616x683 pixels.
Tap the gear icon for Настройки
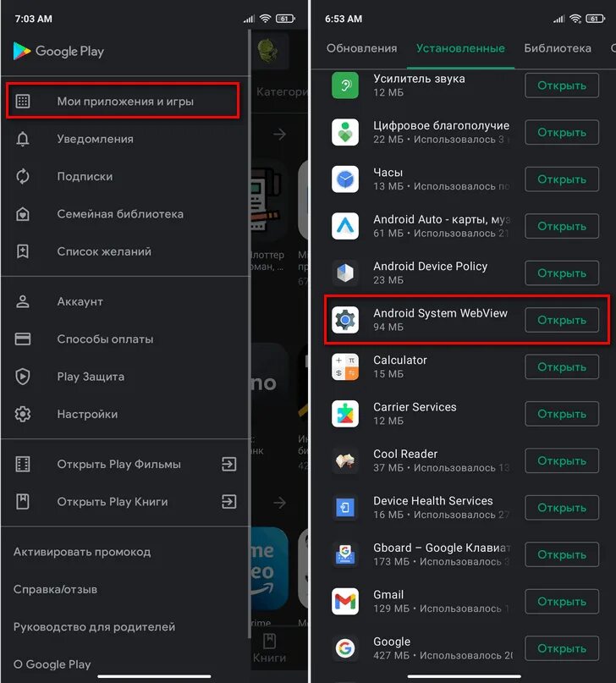pyautogui.click(x=23, y=414)
